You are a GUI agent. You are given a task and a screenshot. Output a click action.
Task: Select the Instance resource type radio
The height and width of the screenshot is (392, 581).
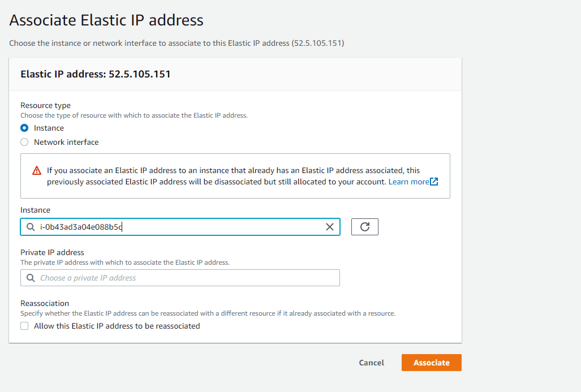click(24, 128)
